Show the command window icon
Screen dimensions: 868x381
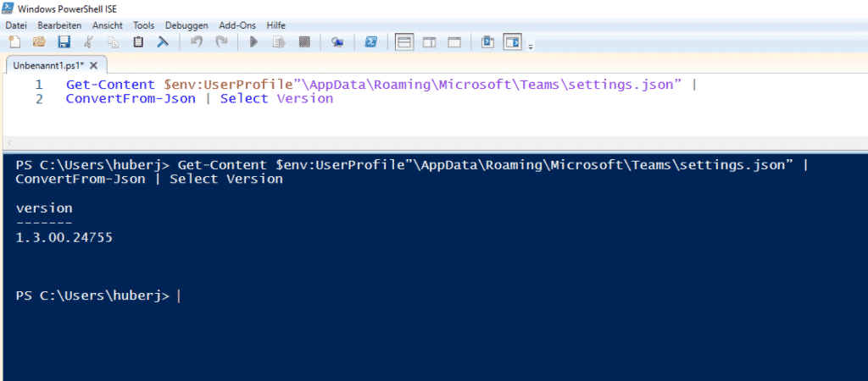pos(487,42)
